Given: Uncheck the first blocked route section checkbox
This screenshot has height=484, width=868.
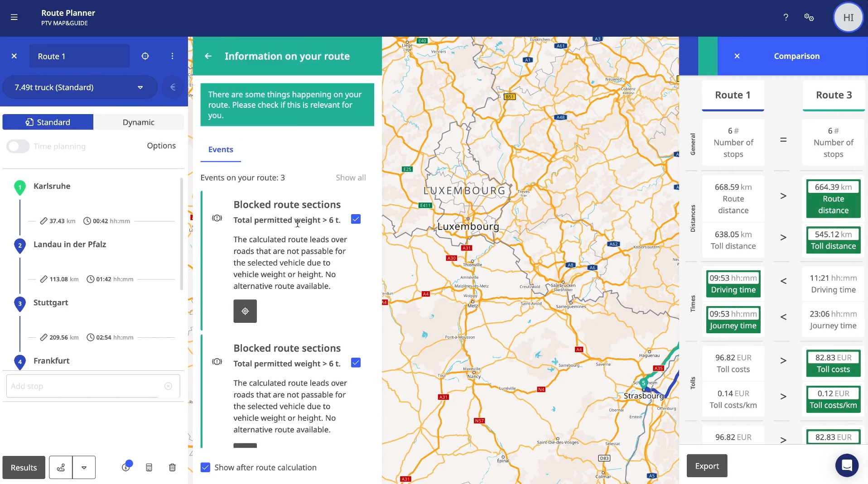Looking at the screenshot, I should (356, 219).
